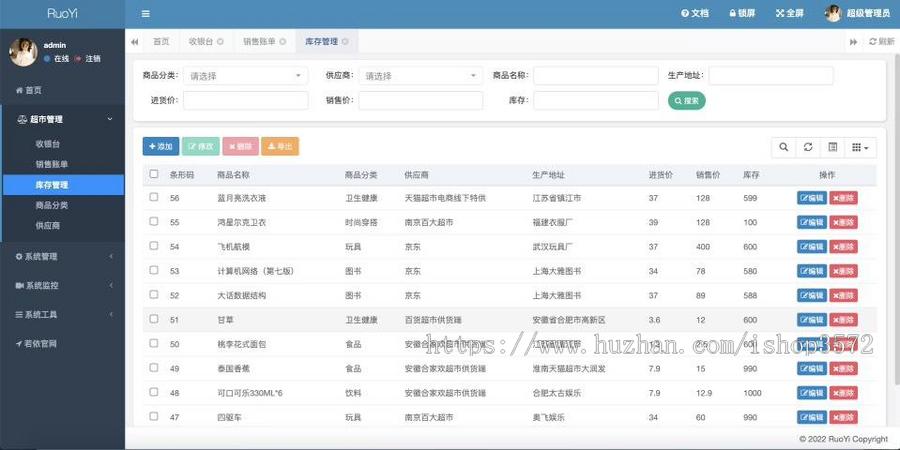Toggle the table search magnifier icon
The height and width of the screenshot is (450, 900).
[x=783, y=148]
